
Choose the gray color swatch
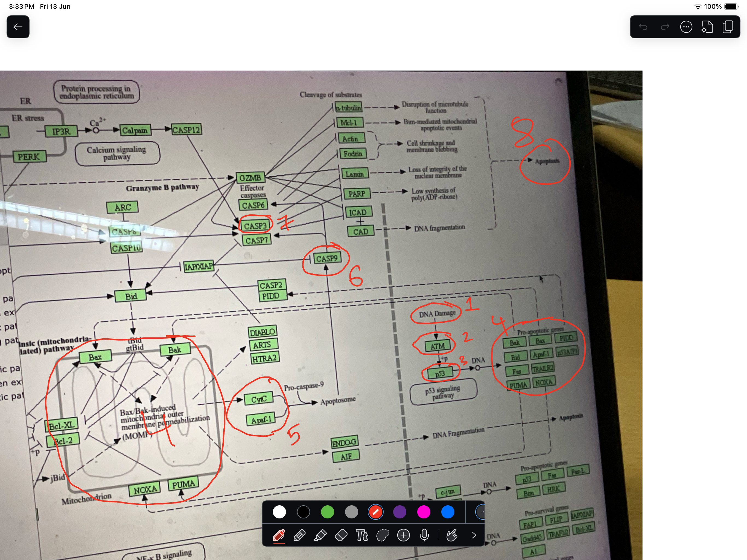(x=352, y=512)
